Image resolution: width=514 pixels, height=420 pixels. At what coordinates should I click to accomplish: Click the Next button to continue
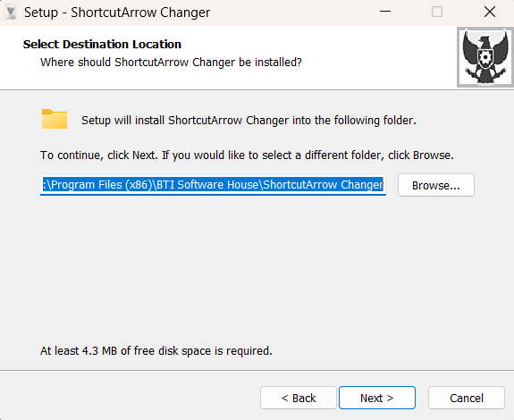coord(377,398)
